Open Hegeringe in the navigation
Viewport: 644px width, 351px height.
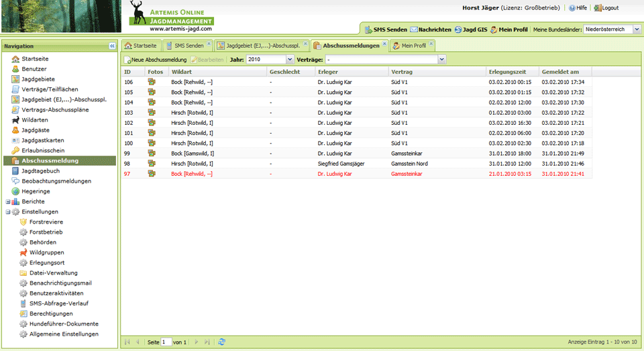[x=36, y=191]
